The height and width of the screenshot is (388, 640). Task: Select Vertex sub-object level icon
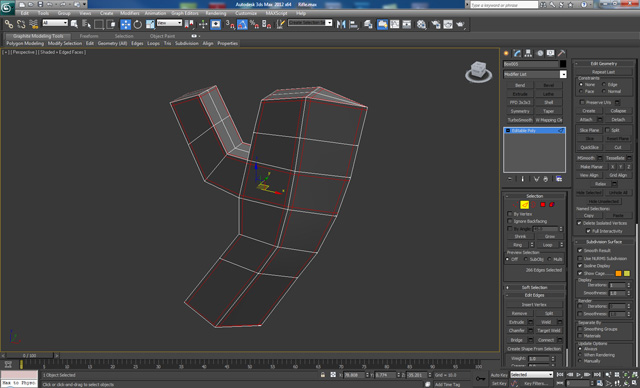[515, 204]
